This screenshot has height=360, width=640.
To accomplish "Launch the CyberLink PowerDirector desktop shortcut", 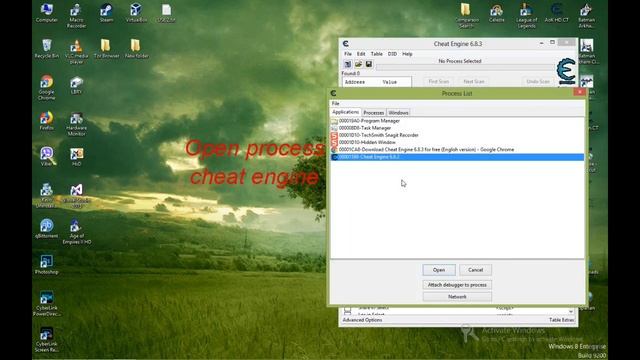I will click(47, 304).
